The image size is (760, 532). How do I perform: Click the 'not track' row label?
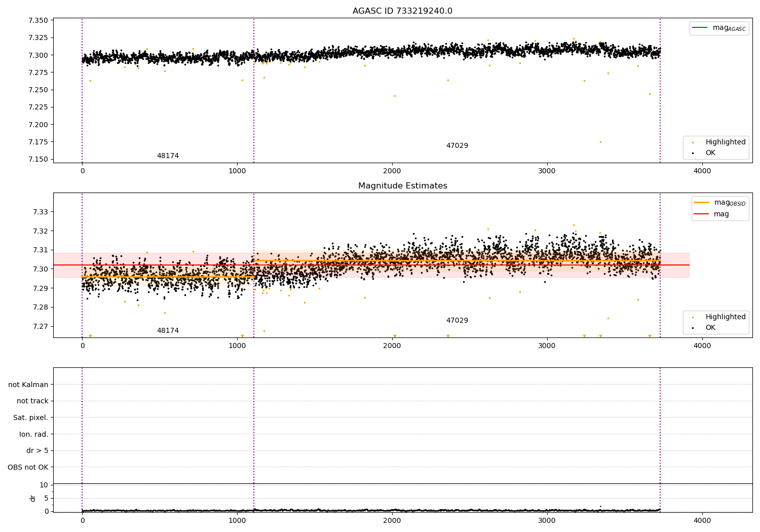point(32,401)
